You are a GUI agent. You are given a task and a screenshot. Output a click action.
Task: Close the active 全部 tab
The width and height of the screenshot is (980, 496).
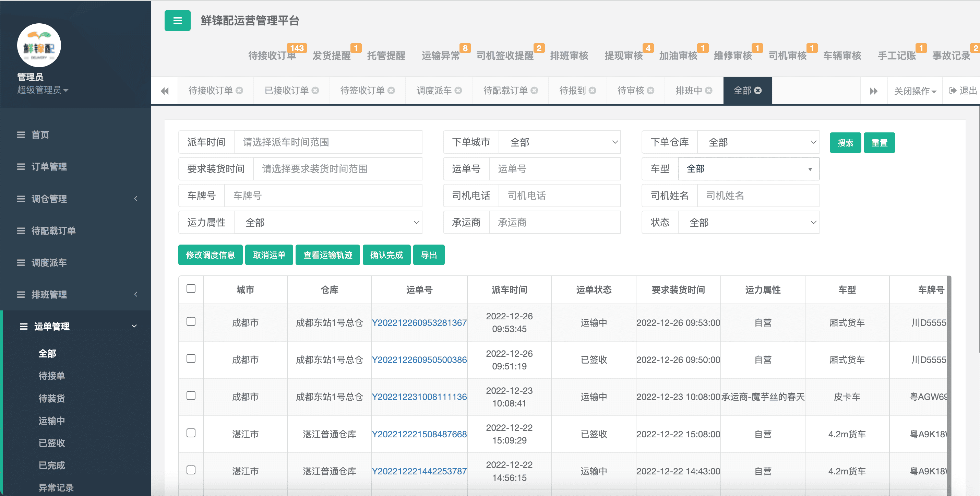coord(758,91)
